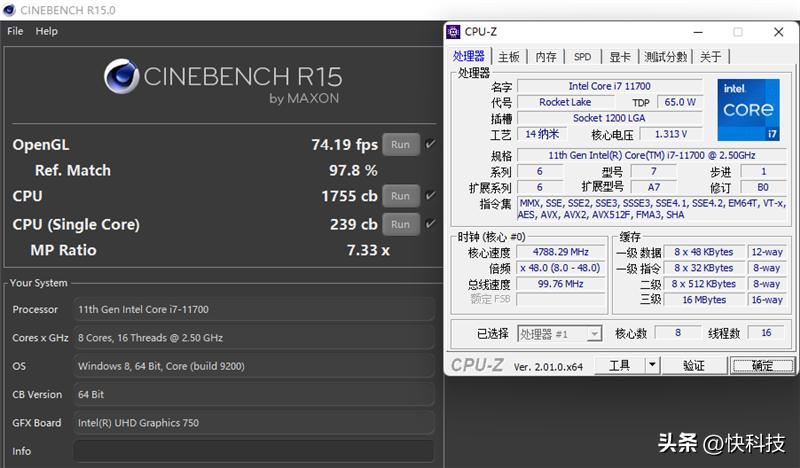Open the 关于 tab
800x468 pixels.
[x=711, y=57]
